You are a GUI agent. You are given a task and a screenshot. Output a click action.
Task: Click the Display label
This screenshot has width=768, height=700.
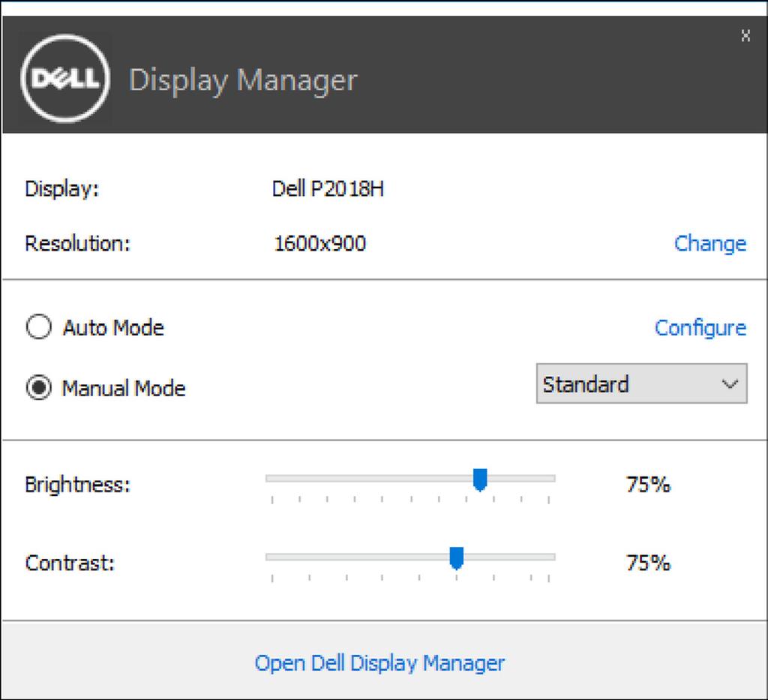62,188
